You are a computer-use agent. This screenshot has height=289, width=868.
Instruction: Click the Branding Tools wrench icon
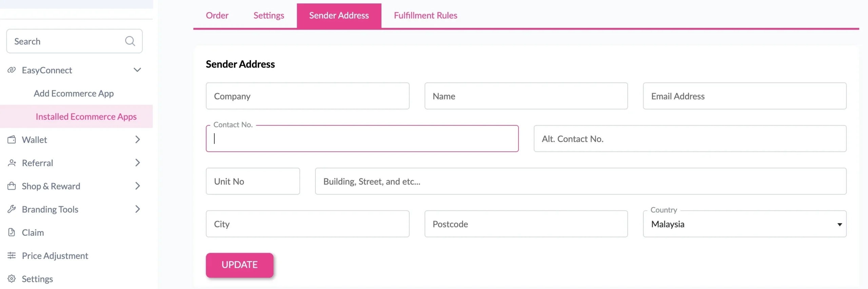(12, 209)
